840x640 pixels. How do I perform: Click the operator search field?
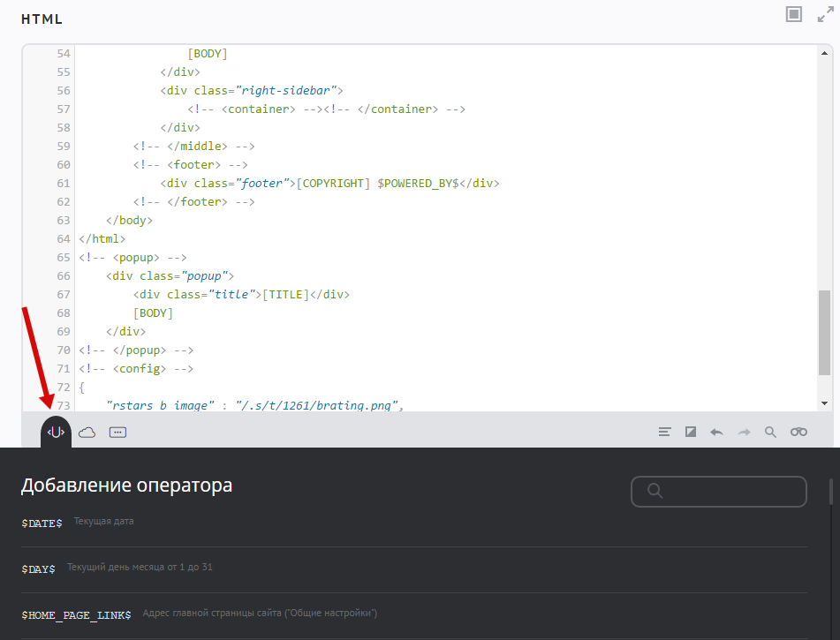[719, 492]
